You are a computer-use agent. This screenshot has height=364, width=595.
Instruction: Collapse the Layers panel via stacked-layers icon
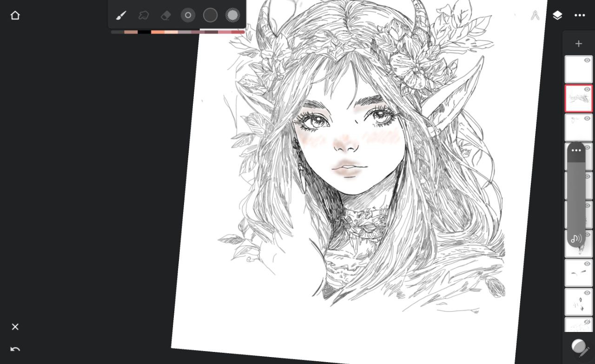tap(557, 15)
